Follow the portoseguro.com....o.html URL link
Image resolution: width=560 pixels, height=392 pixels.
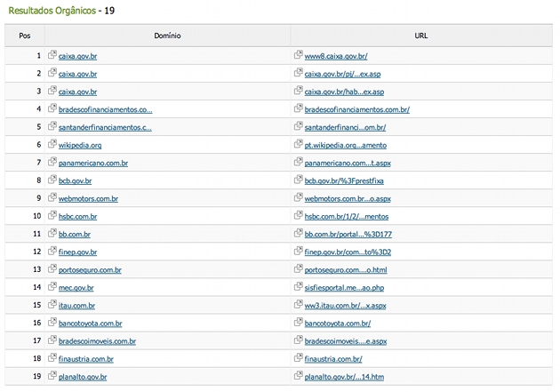(x=346, y=270)
